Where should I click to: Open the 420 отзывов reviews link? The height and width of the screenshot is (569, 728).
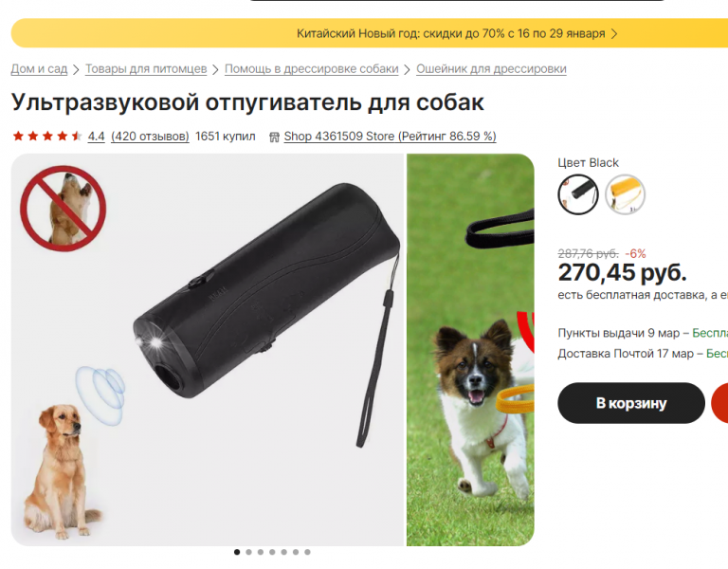(x=150, y=137)
